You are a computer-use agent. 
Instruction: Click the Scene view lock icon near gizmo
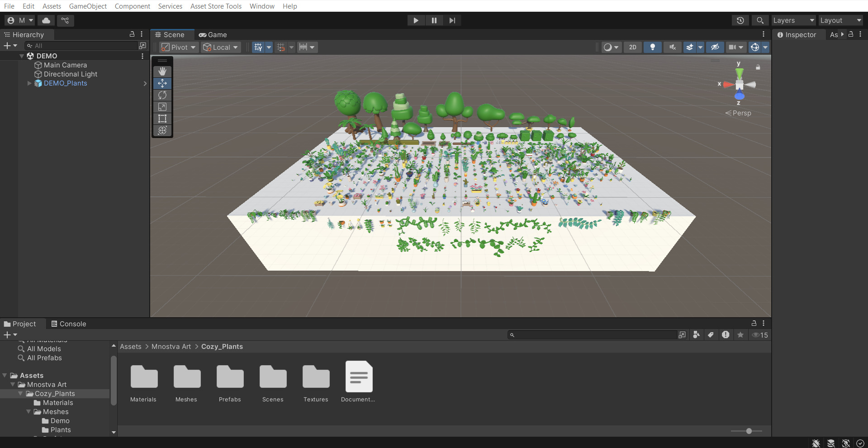click(758, 67)
